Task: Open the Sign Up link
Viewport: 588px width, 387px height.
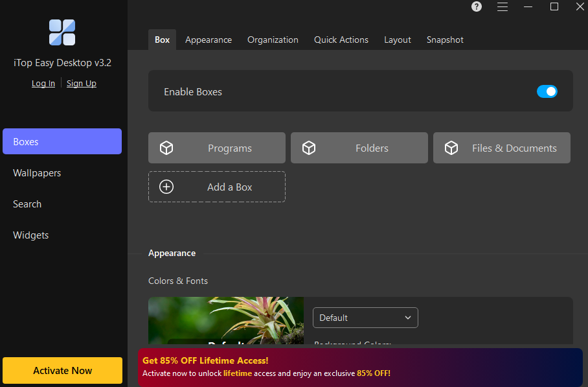Action: point(81,83)
